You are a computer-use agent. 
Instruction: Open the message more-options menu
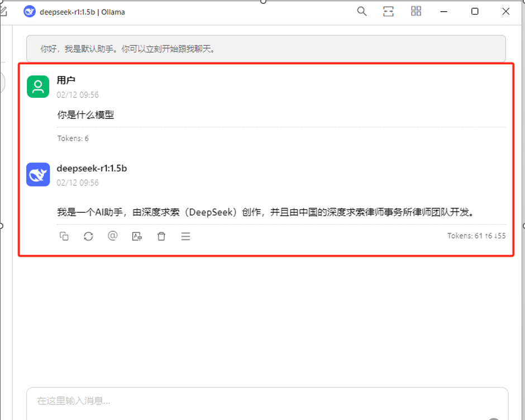pyautogui.click(x=186, y=236)
